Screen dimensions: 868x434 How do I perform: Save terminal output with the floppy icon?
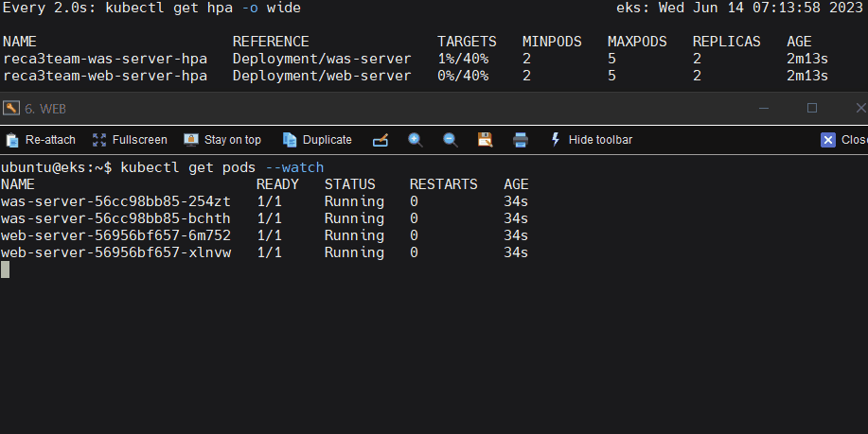485,140
